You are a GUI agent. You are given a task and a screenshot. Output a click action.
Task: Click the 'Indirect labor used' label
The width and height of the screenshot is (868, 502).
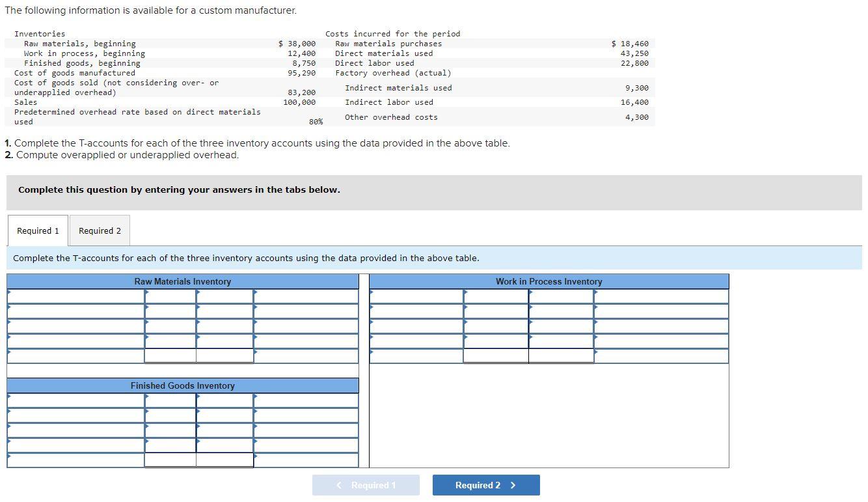tap(389, 102)
